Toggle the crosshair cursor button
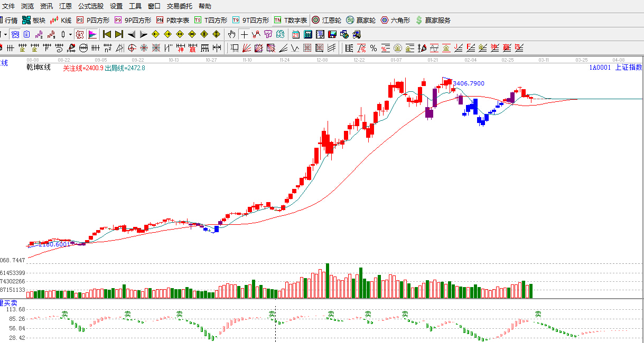The image size is (644, 343). tap(244, 34)
